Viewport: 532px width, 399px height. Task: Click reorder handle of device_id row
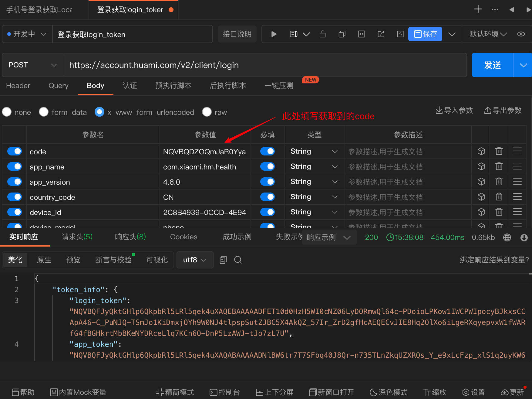click(x=517, y=212)
